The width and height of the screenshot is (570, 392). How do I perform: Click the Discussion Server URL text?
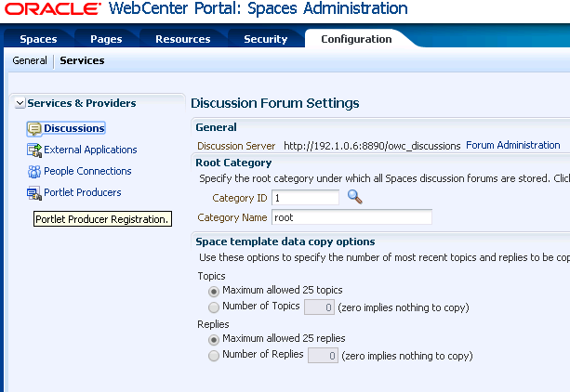[372, 146]
